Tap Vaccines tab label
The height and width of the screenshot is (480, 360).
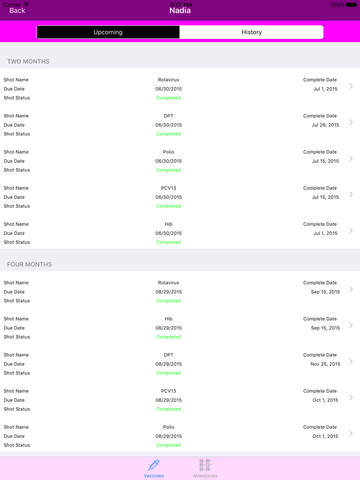tap(154, 476)
